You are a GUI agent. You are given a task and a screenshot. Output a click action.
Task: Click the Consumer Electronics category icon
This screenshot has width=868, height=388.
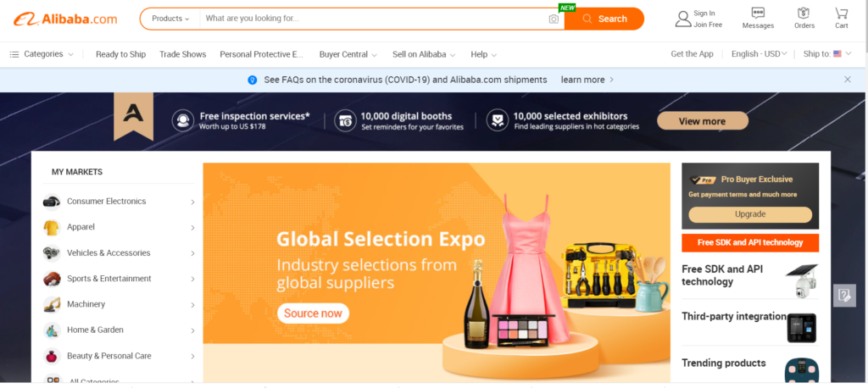52,202
